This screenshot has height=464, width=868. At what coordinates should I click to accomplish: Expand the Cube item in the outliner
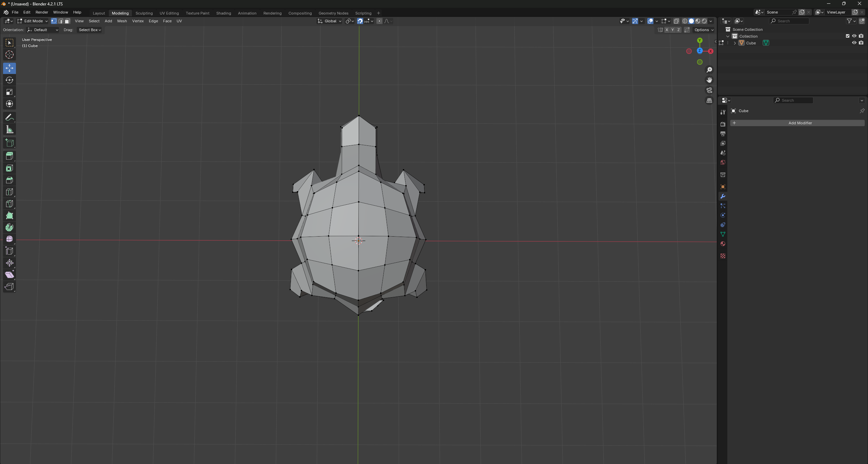coord(734,43)
